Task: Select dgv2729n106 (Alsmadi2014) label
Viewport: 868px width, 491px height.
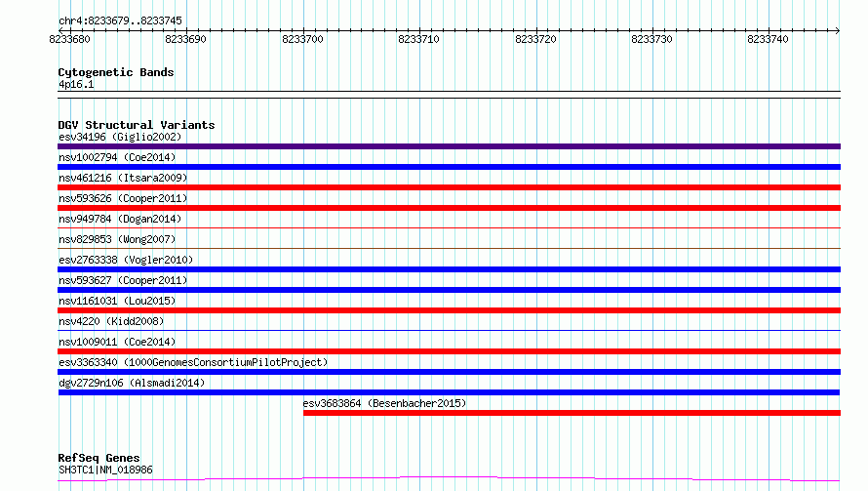Action: click(132, 383)
